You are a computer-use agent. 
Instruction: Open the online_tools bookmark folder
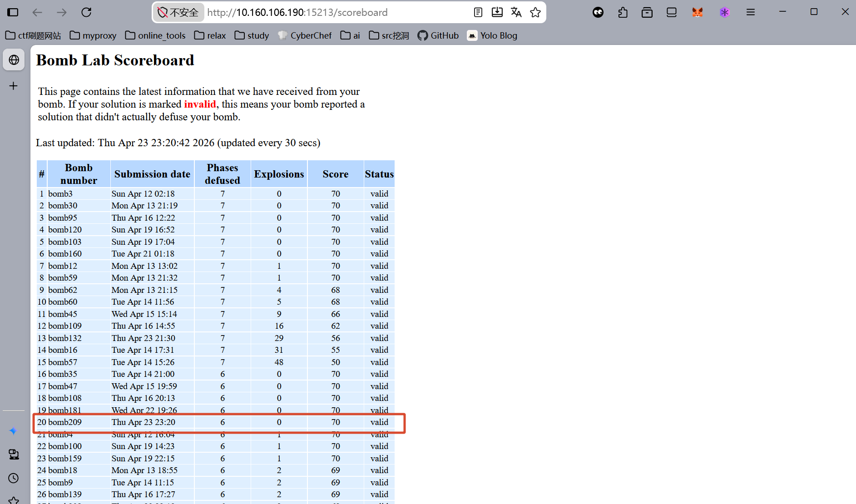tap(155, 35)
